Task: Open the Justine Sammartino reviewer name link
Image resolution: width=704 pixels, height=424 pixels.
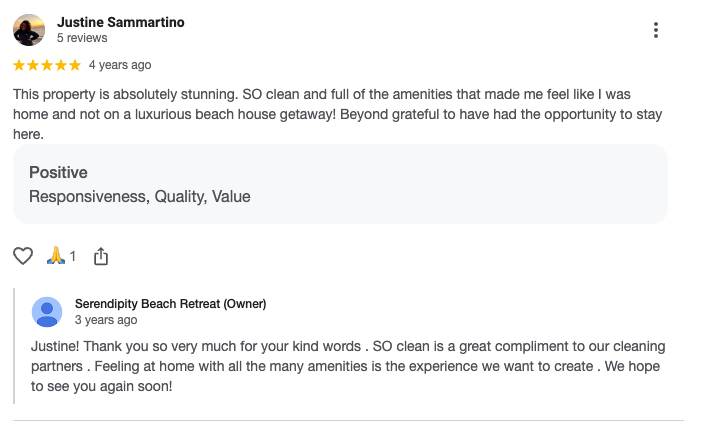Action: coord(120,22)
